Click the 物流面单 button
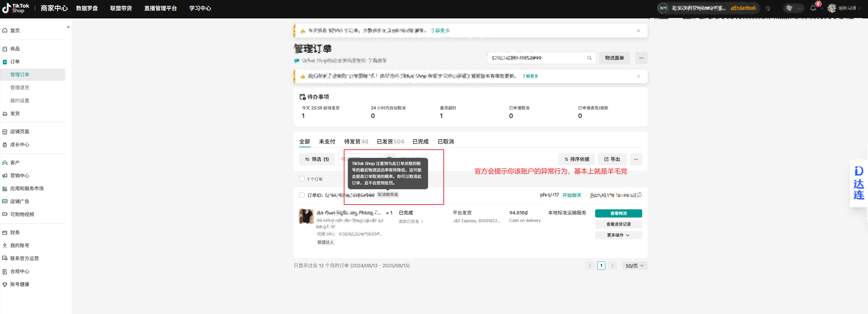The image size is (868, 314). pyautogui.click(x=615, y=58)
